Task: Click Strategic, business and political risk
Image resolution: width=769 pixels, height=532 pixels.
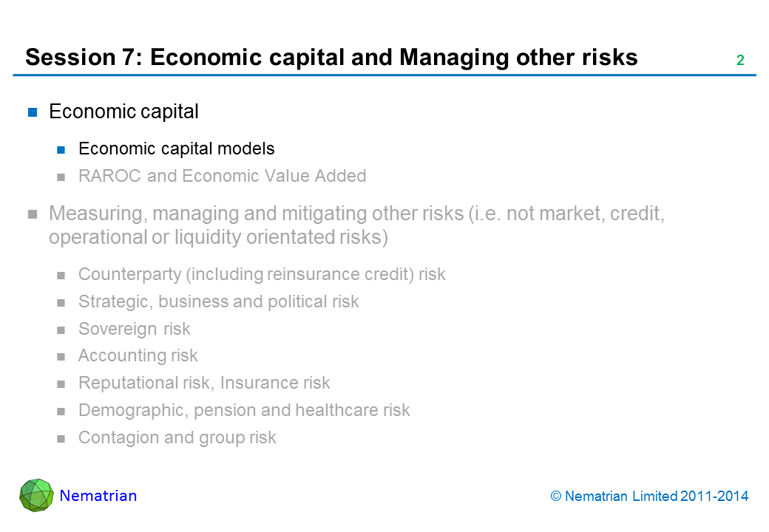Action: click(218, 301)
